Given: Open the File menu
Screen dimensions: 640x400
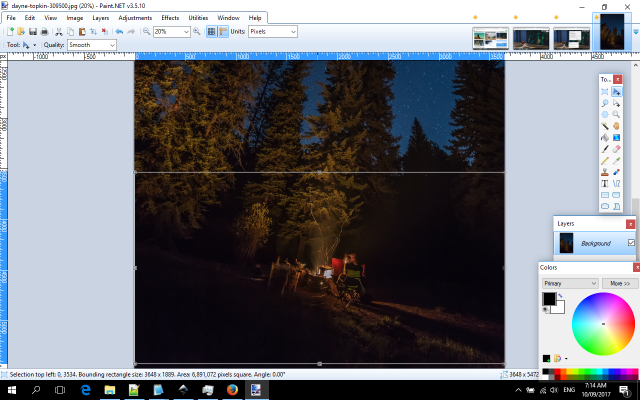Looking at the screenshot, I should [11, 18].
